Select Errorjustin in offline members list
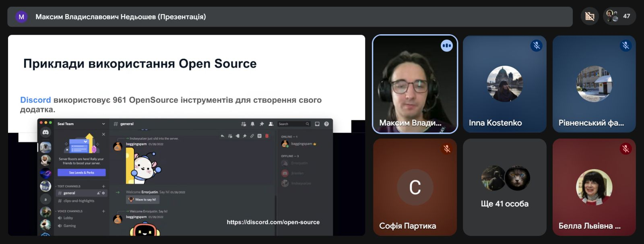 295,163
